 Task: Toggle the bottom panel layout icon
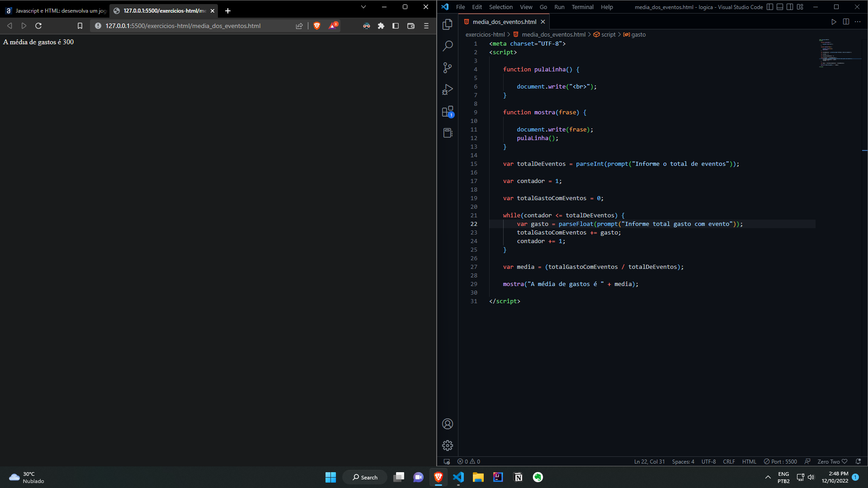(x=780, y=7)
